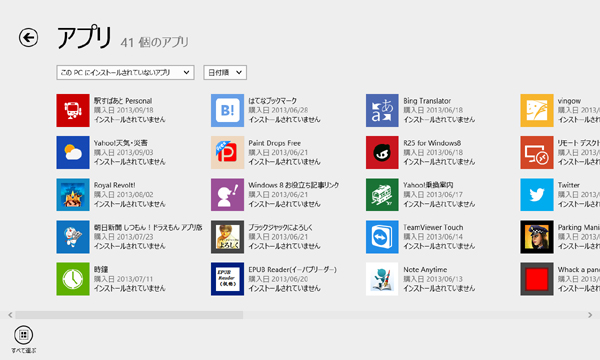Click the horizontal scrollbar right arrow
Viewport: 600px width, 360px height.
tap(590, 315)
